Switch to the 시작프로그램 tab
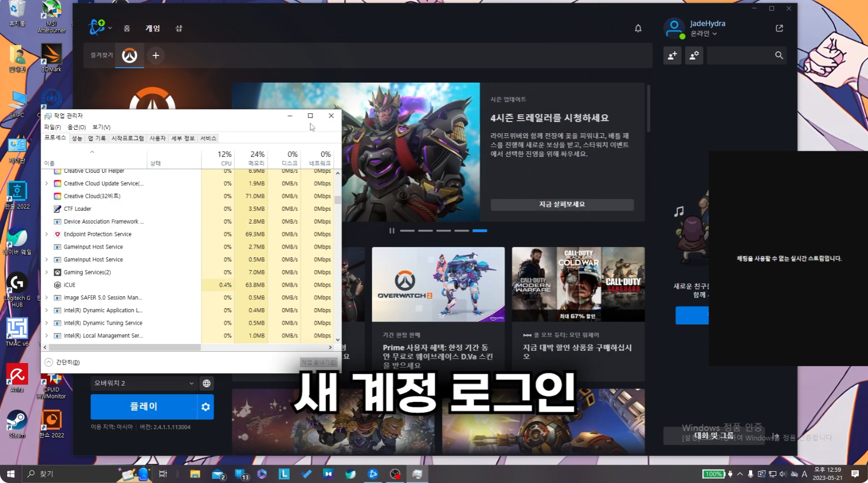Viewport: 868px width, 483px height. click(x=128, y=138)
